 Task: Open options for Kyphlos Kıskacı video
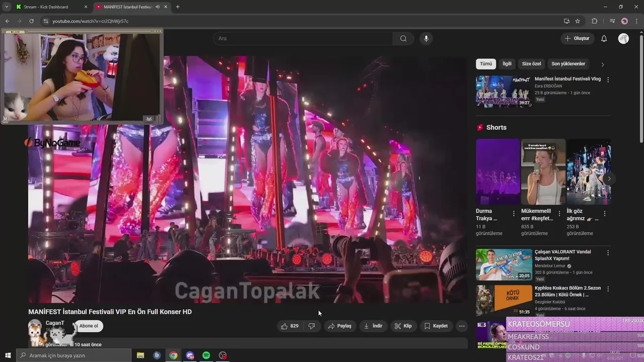(x=608, y=289)
